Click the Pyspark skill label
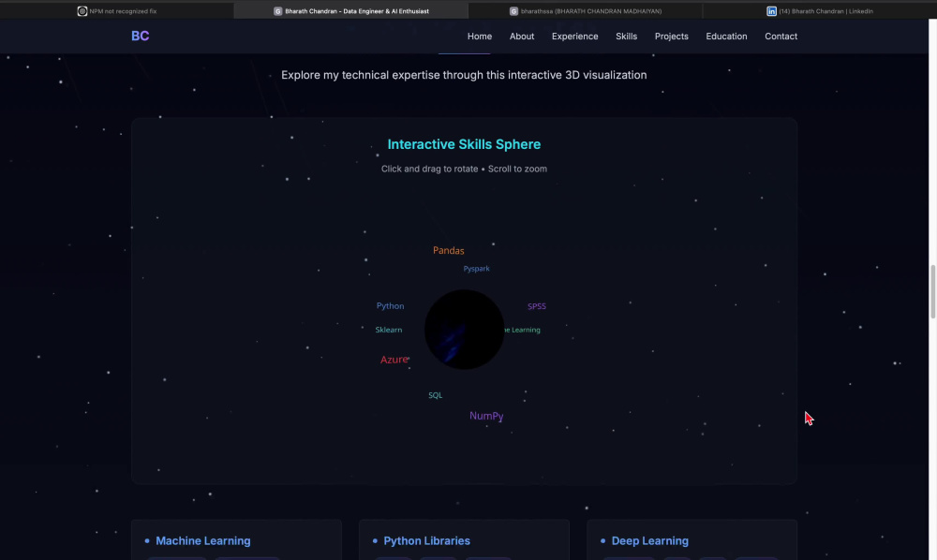 pos(476,269)
